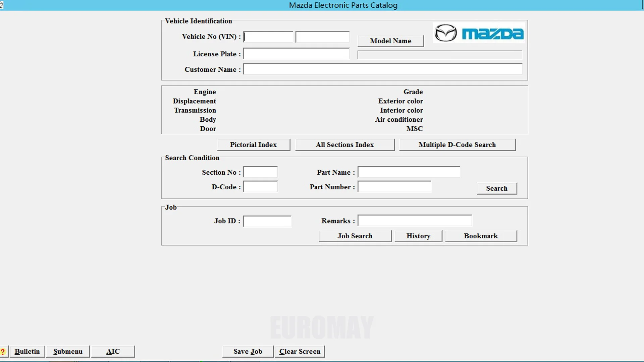Screen dimensions: 644x362
Task: Run a Job Search
Action: click(355, 236)
